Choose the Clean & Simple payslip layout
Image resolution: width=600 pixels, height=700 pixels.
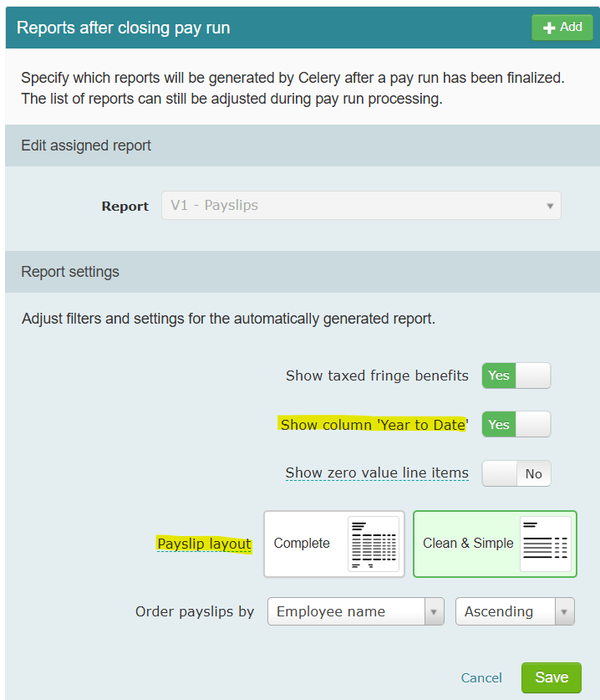[x=495, y=544]
